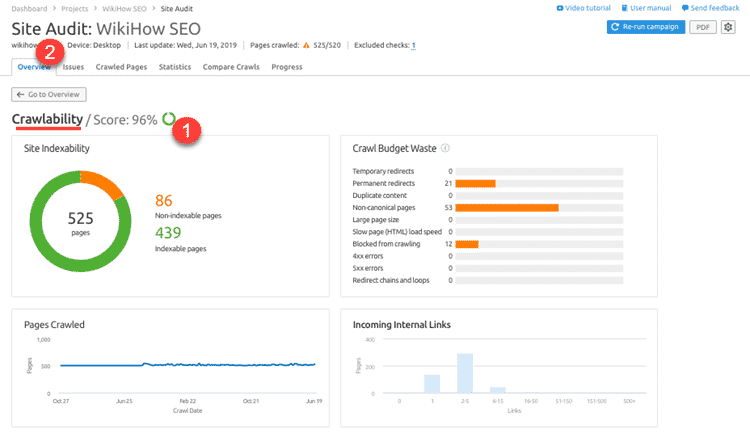Image resolution: width=750 pixels, height=433 pixels.
Task: Select the Statistics tab
Action: point(175,67)
